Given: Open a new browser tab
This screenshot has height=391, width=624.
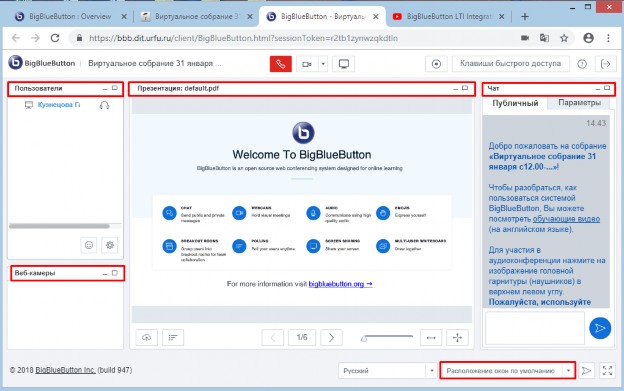Looking at the screenshot, I should pyautogui.click(x=525, y=16).
